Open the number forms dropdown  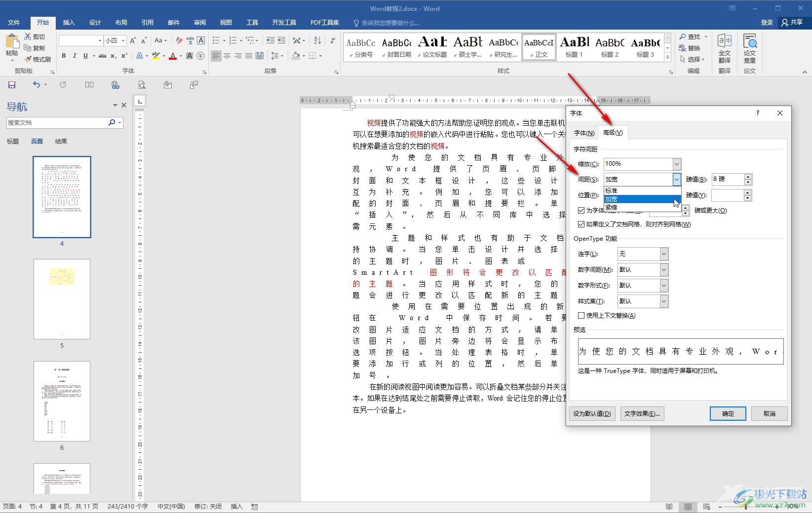(664, 286)
